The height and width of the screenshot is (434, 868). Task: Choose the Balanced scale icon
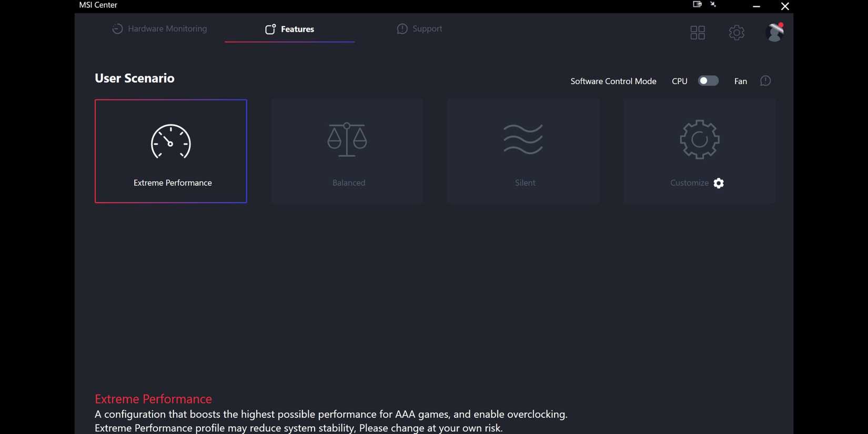[347, 140]
